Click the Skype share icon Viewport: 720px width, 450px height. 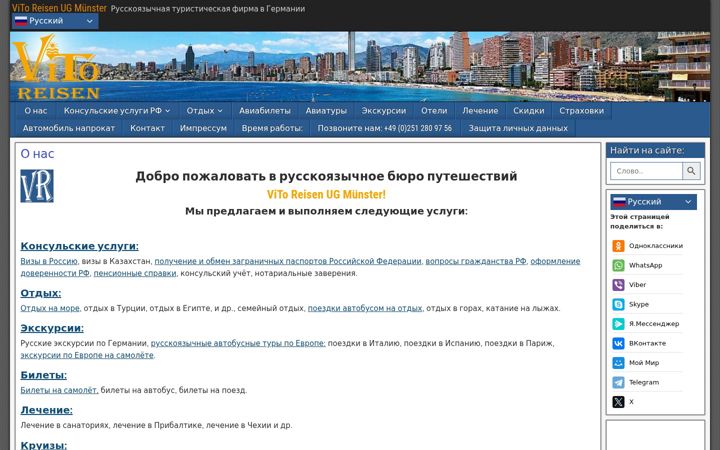click(x=618, y=304)
